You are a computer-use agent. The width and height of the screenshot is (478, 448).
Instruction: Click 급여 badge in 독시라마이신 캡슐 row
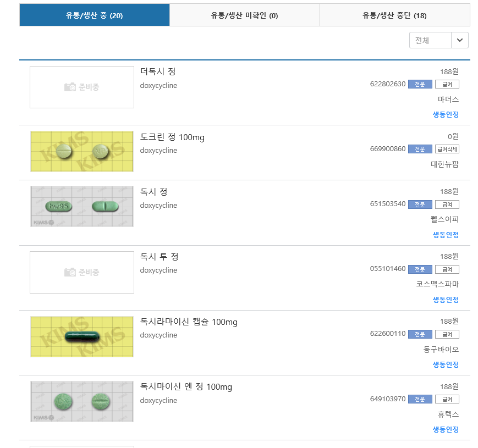click(x=447, y=334)
